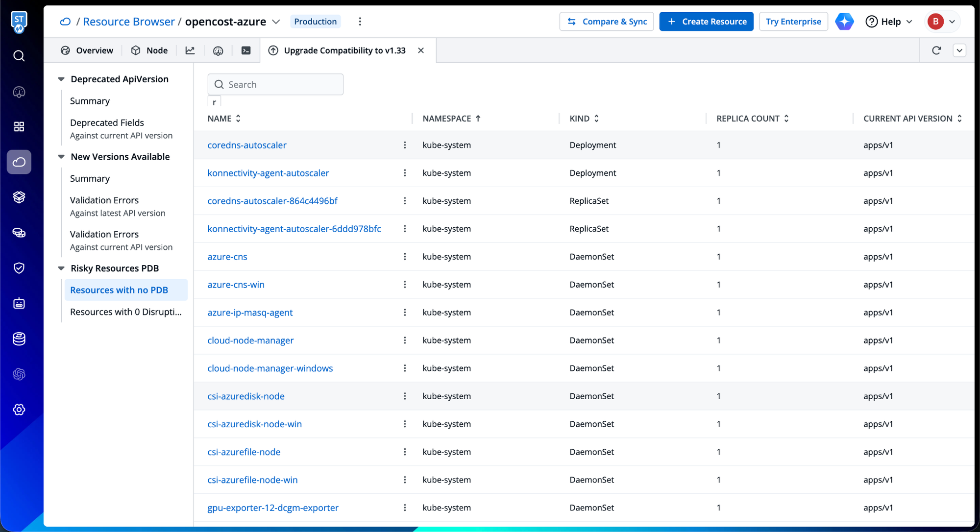Click into the Search input field
980x532 pixels.
(282, 85)
